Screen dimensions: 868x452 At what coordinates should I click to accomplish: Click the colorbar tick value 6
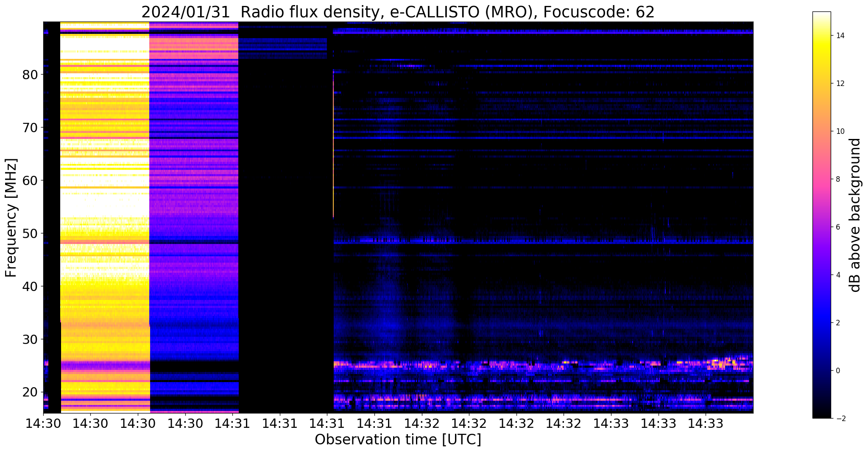tap(837, 227)
